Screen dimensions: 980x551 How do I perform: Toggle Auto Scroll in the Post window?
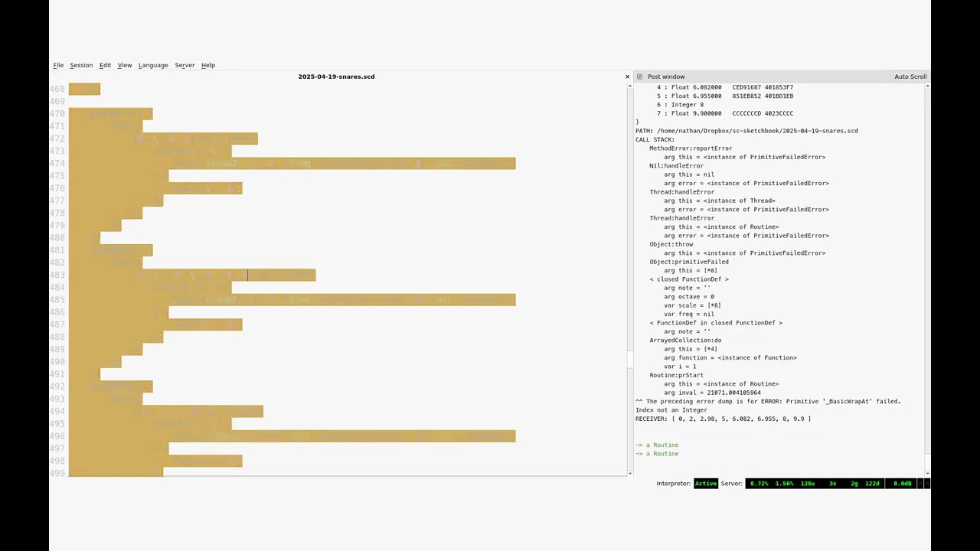[x=910, y=77]
